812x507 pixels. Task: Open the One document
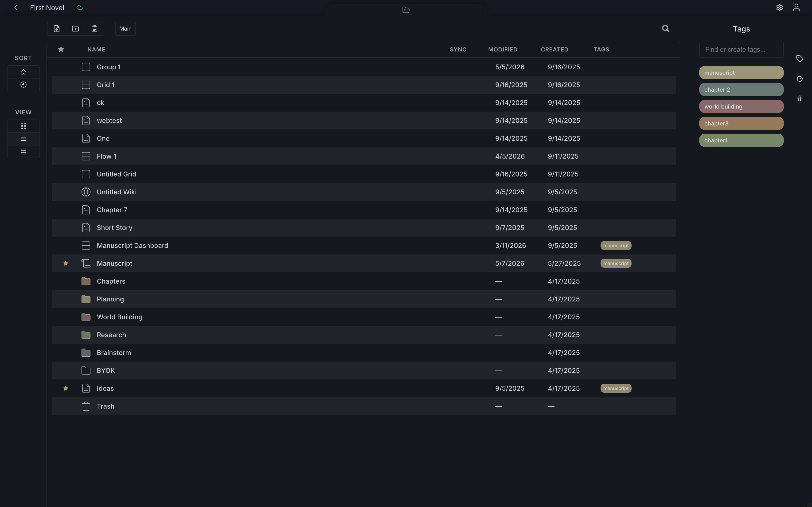click(x=103, y=138)
